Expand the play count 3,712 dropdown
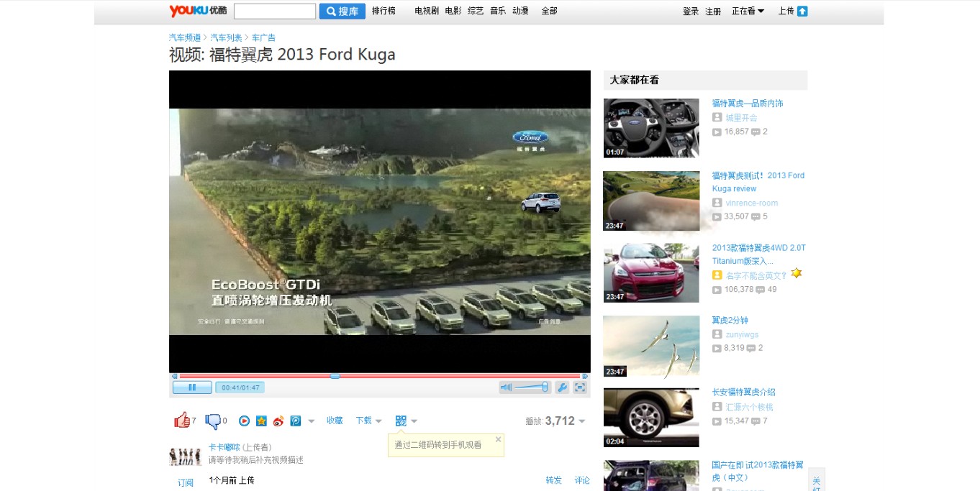 coord(581,421)
